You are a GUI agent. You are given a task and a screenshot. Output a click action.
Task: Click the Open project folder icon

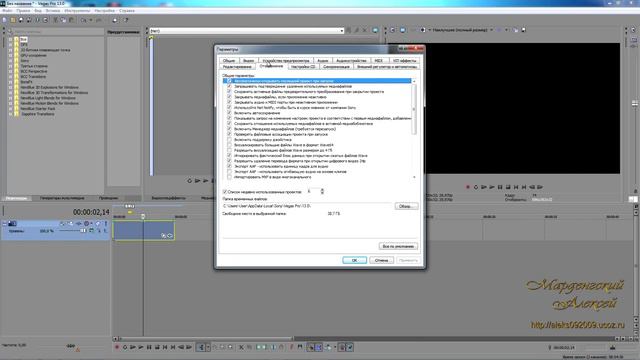[13, 20]
